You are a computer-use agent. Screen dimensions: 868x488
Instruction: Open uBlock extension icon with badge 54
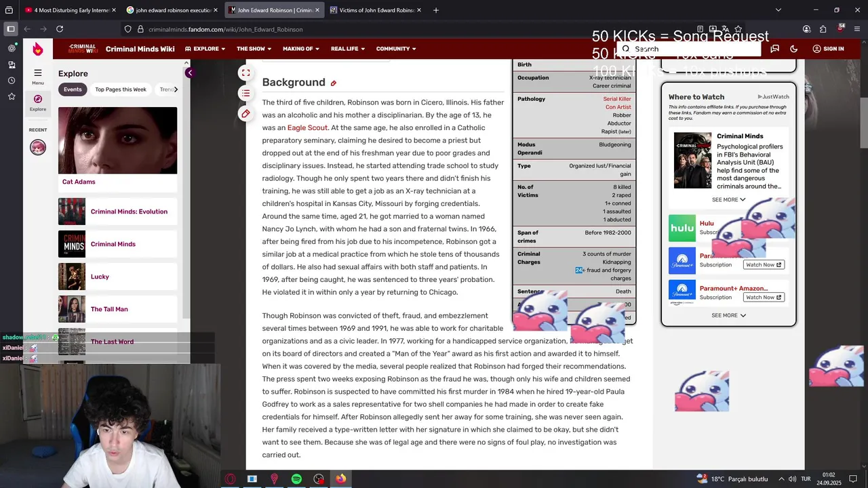(840, 29)
